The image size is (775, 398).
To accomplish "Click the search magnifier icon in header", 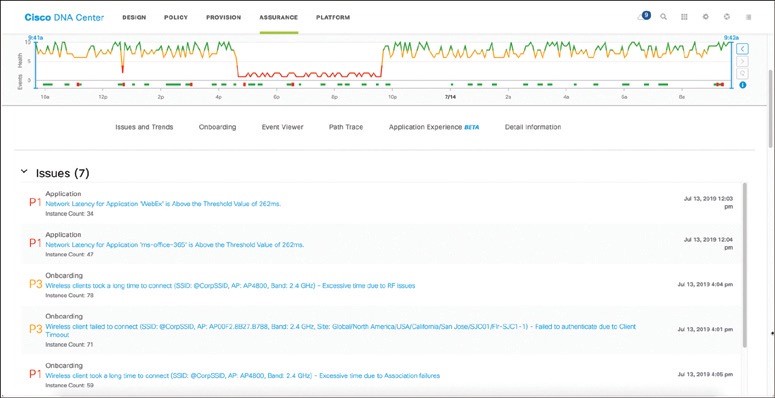I will point(663,17).
